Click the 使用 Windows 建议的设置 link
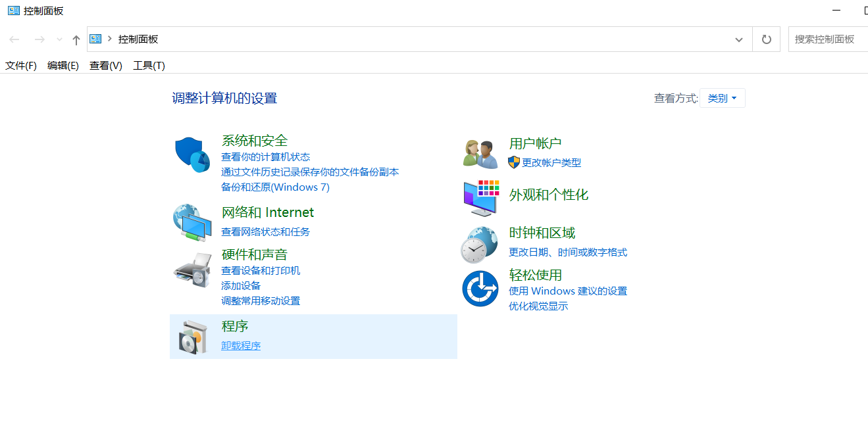Viewport: 868px width, 428px height. (x=568, y=291)
